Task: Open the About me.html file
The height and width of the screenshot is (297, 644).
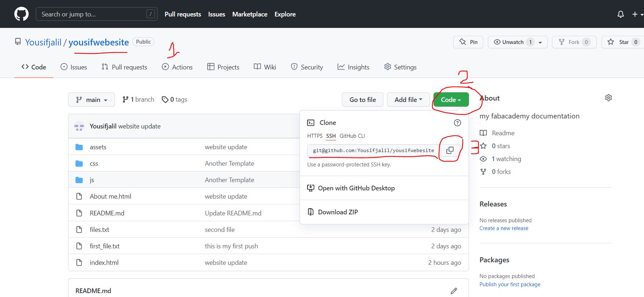Action: click(111, 196)
